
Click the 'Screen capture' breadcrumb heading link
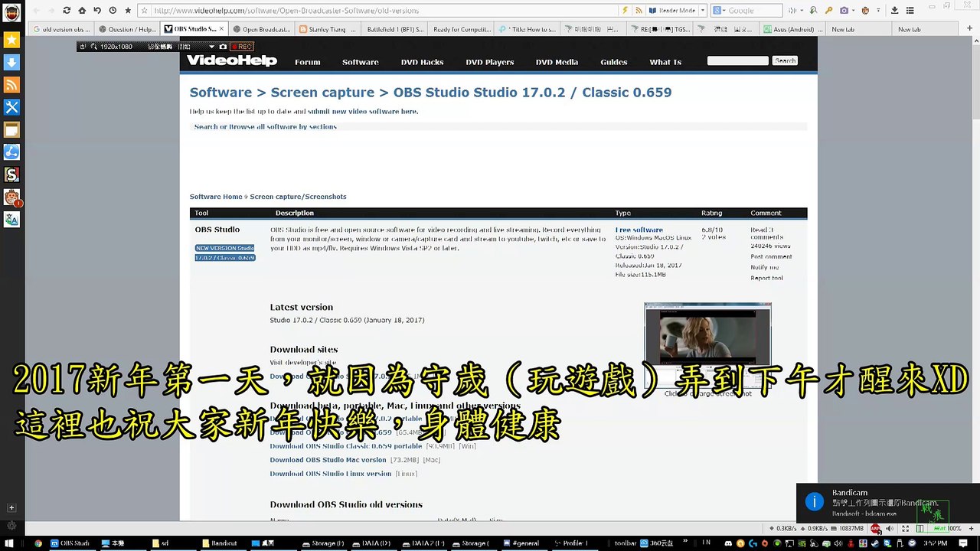click(x=322, y=92)
